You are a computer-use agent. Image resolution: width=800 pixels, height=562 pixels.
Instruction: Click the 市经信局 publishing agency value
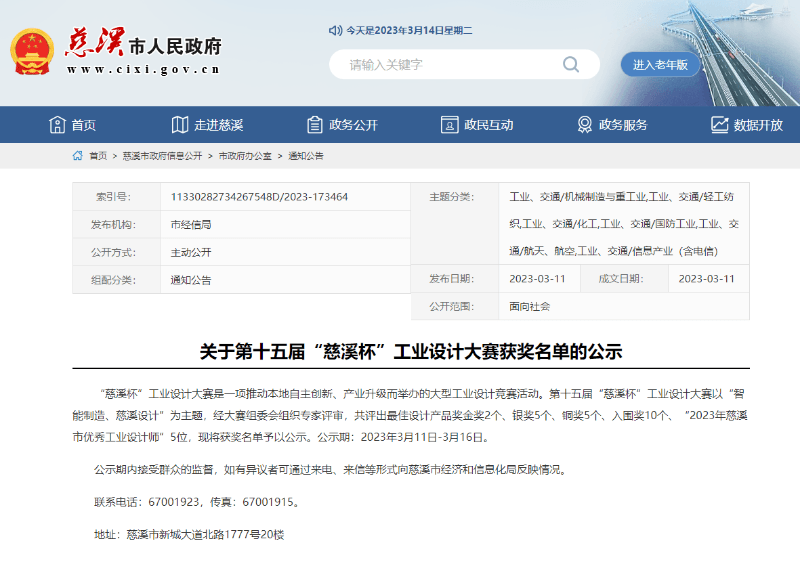(191, 225)
